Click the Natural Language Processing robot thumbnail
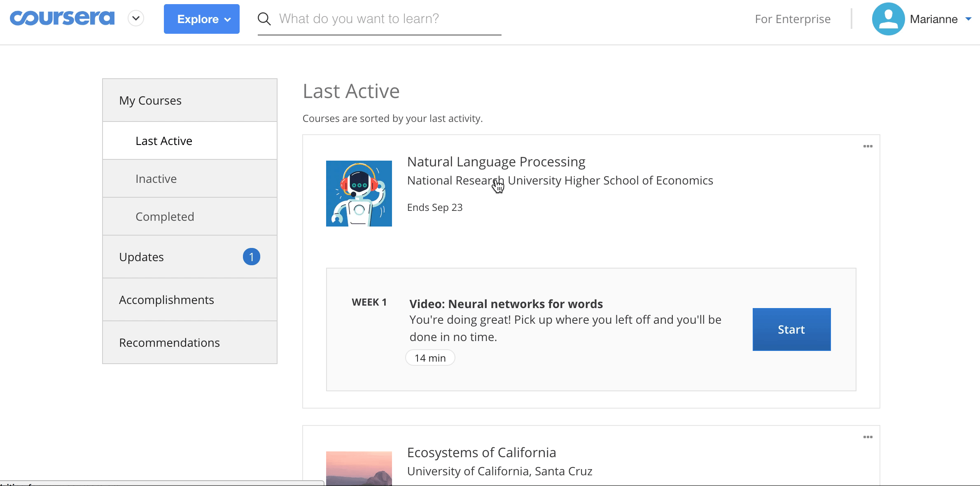Screen dimensions: 980x486 [359, 194]
